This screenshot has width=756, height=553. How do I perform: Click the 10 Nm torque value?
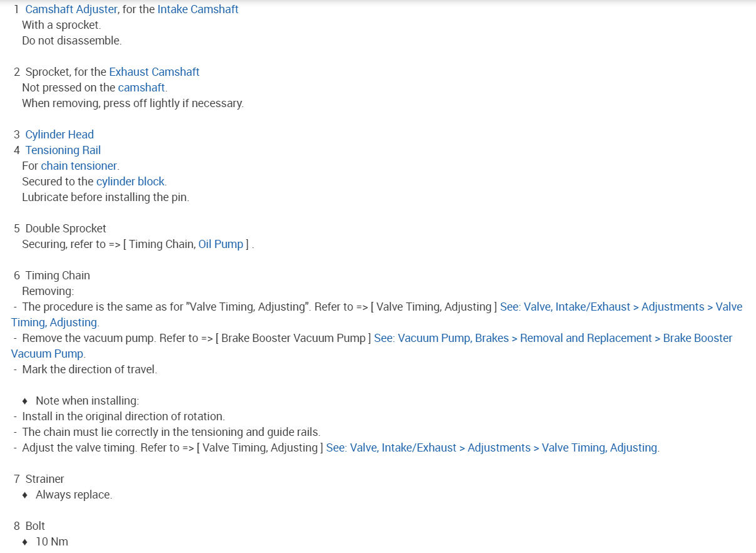pos(51,542)
